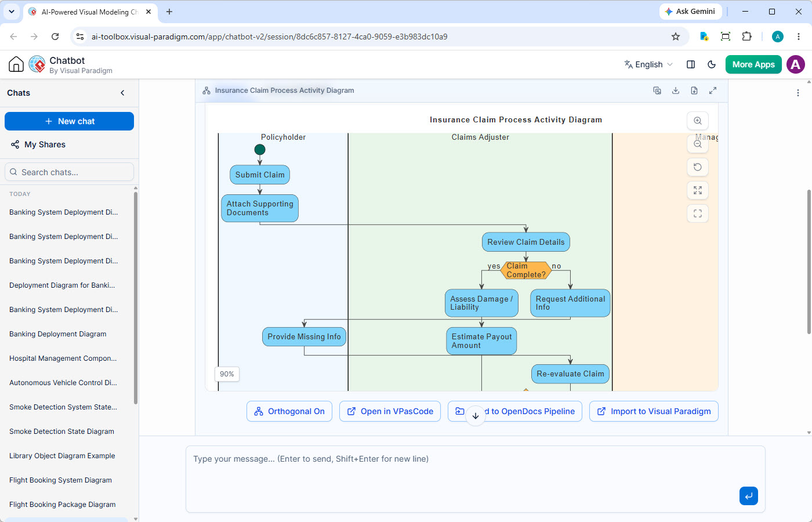Open My Shares
The image size is (812, 522).
[38, 144]
